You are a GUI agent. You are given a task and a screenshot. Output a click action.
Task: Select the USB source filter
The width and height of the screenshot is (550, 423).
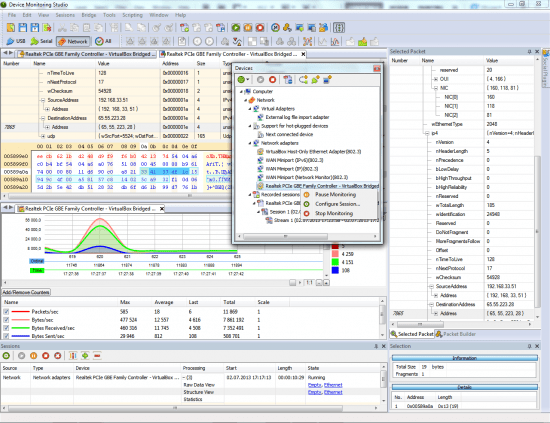(16, 41)
